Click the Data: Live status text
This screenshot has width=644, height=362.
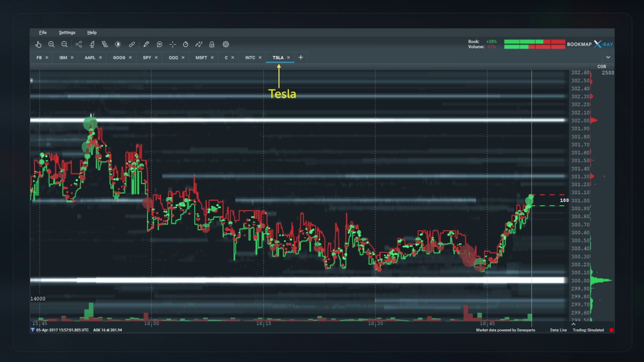coord(558,330)
